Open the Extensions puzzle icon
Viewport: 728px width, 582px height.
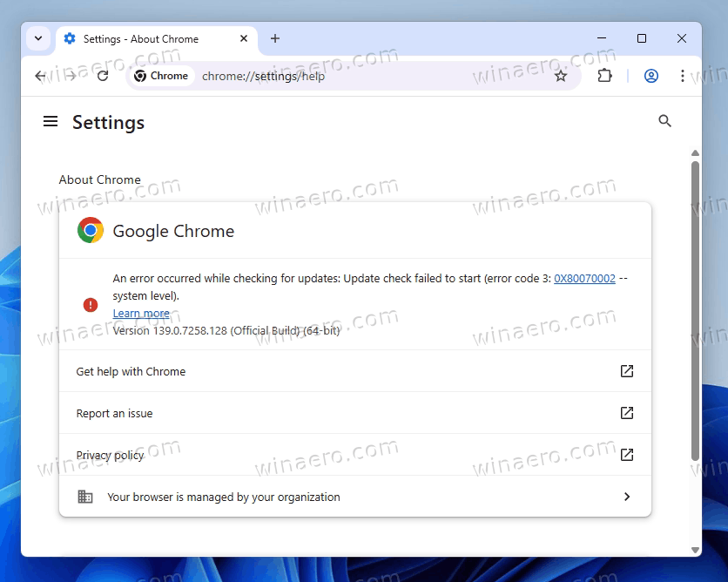[604, 76]
